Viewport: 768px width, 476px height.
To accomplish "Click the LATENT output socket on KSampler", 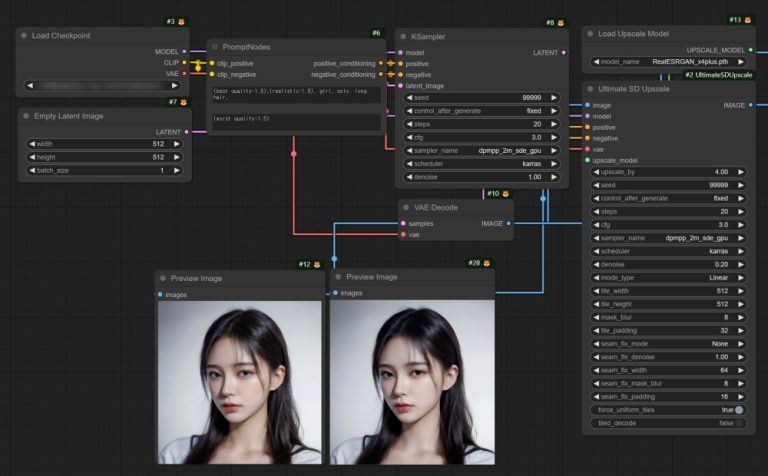I will tap(564, 53).
